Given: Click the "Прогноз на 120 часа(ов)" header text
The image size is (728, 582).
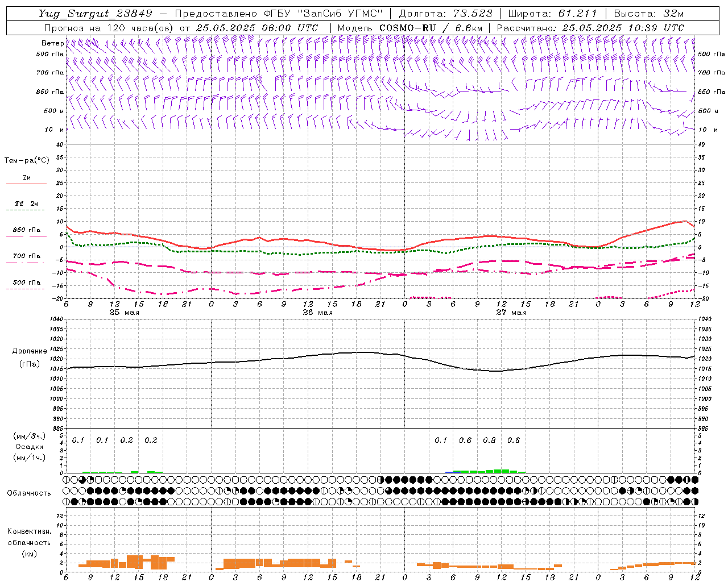Looking at the screenshot, I should tap(109, 28).
